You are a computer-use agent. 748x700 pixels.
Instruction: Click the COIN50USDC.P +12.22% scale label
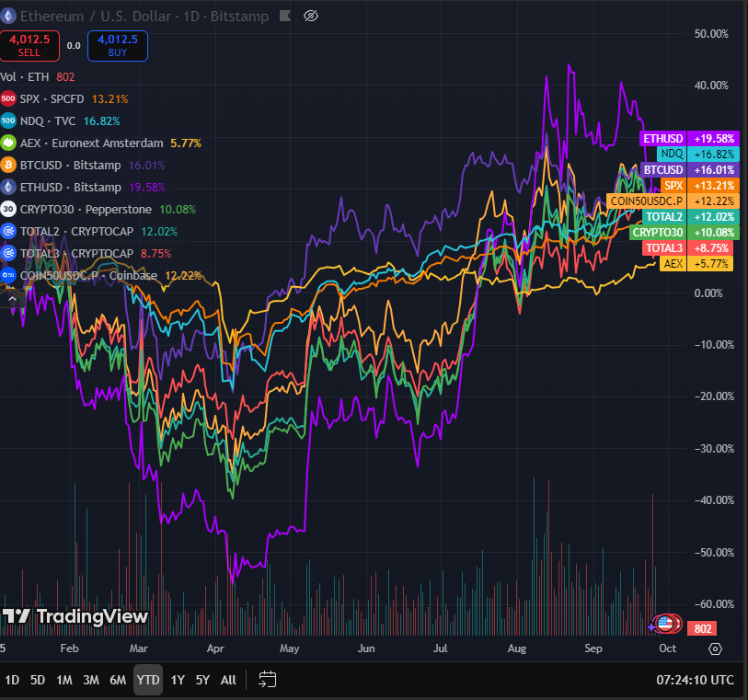tap(673, 201)
